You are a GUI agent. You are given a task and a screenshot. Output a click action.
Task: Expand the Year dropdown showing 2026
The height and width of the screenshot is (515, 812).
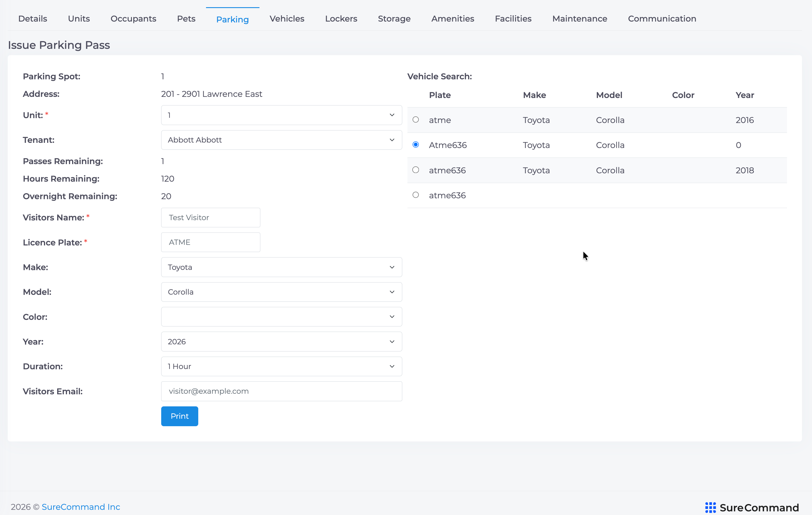281,342
